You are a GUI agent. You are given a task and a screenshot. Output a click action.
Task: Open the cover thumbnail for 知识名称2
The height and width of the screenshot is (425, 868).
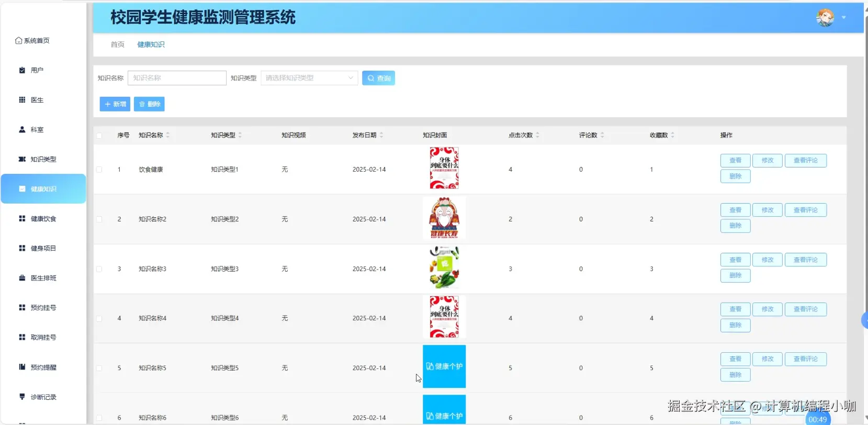(444, 218)
